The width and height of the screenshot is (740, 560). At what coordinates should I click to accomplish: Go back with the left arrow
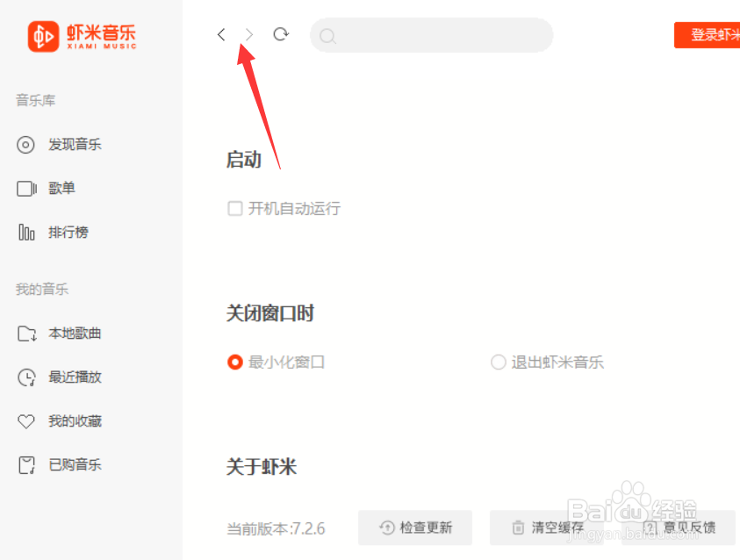221,34
